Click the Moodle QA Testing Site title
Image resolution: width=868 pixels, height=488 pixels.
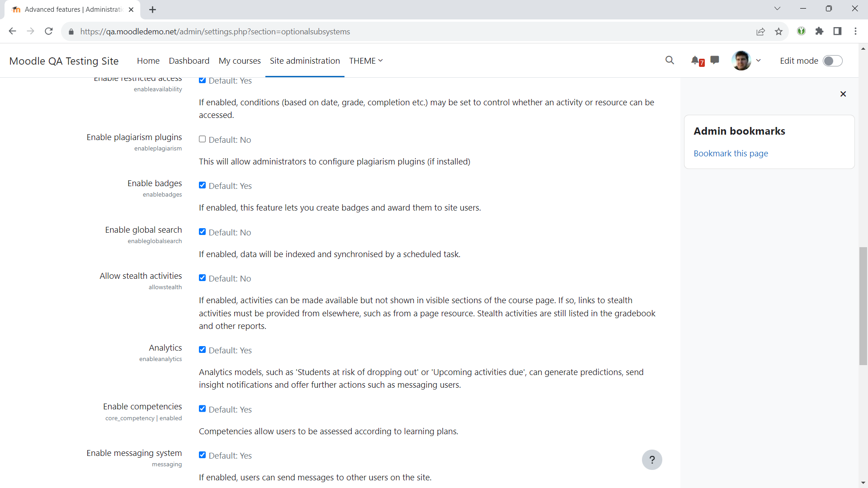tap(64, 61)
